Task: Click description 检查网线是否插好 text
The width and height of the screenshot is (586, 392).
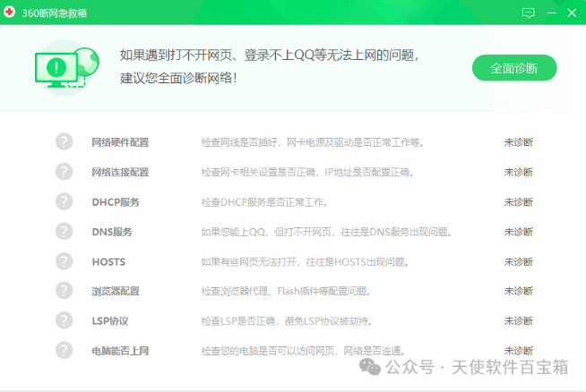Action: coord(313,142)
